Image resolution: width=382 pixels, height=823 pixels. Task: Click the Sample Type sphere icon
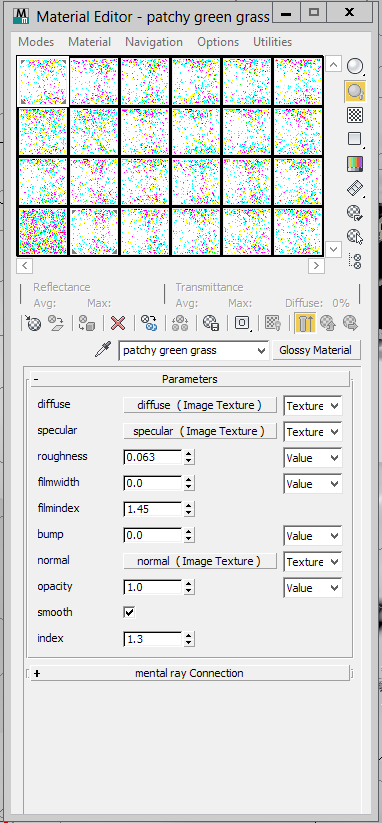click(x=355, y=66)
